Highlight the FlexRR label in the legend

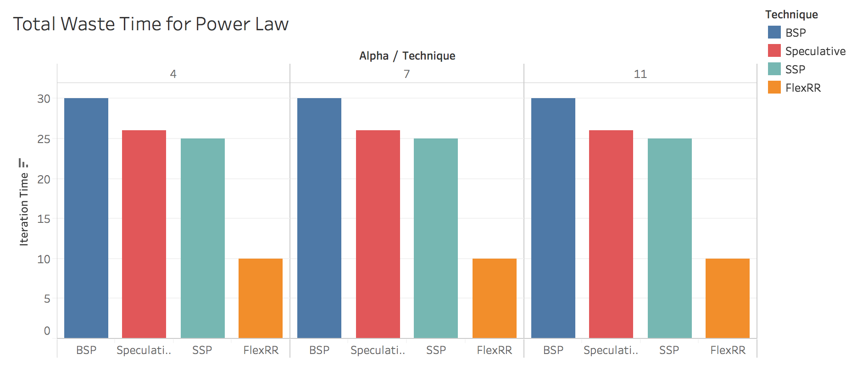coord(803,88)
